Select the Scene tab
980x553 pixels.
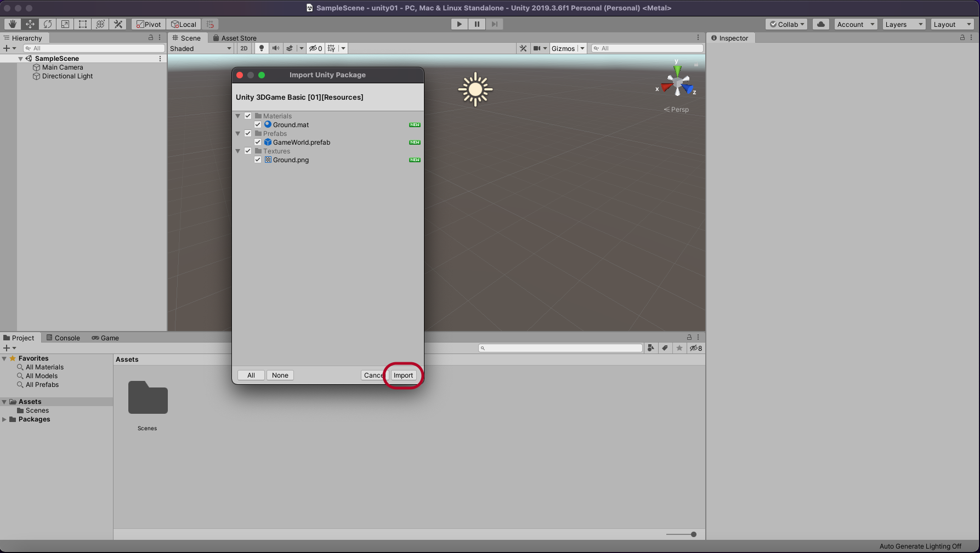[186, 38]
